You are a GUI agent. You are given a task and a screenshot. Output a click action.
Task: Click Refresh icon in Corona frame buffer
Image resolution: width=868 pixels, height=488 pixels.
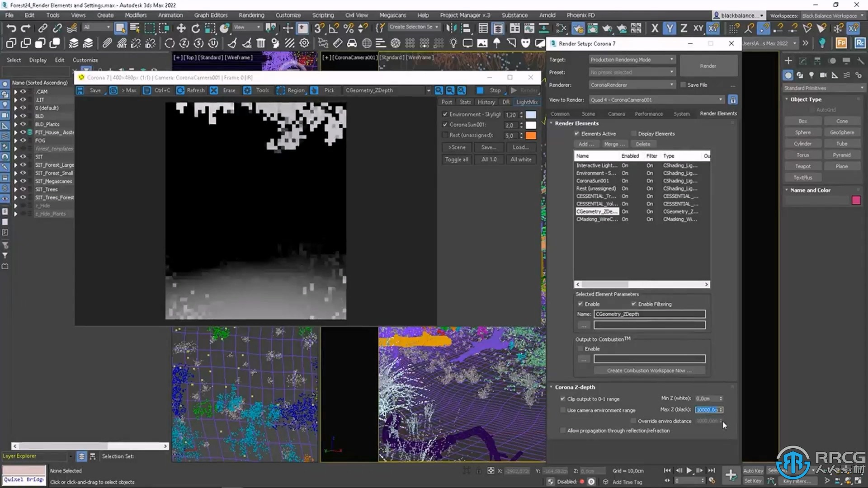(180, 90)
